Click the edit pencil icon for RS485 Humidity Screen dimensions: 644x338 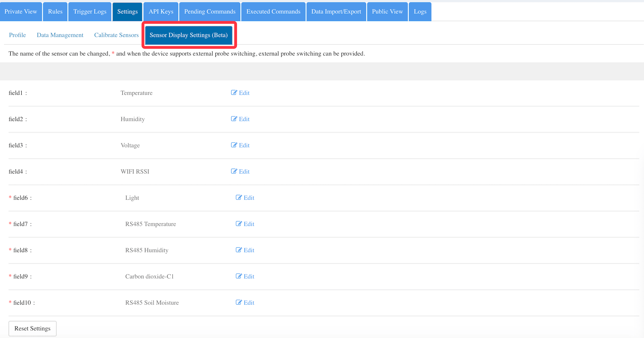pyautogui.click(x=238, y=250)
